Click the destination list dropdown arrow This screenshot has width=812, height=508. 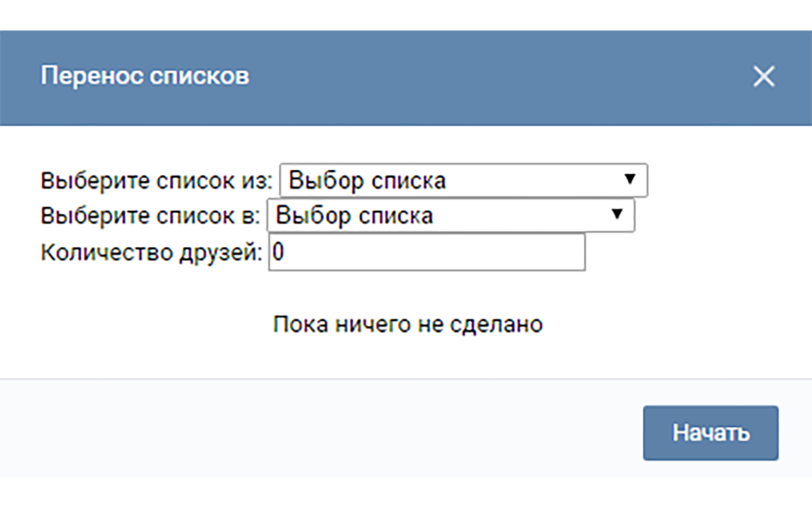click(x=617, y=215)
